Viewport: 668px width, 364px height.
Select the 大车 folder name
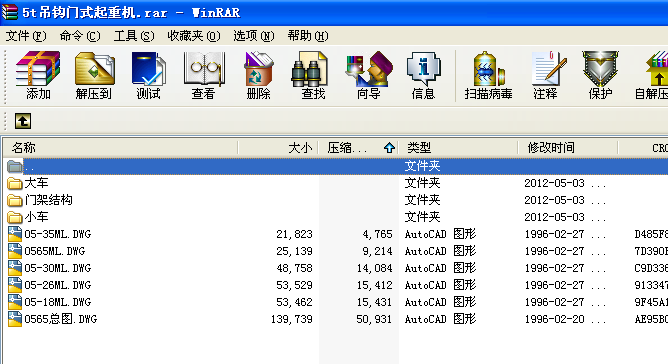(x=36, y=183)
